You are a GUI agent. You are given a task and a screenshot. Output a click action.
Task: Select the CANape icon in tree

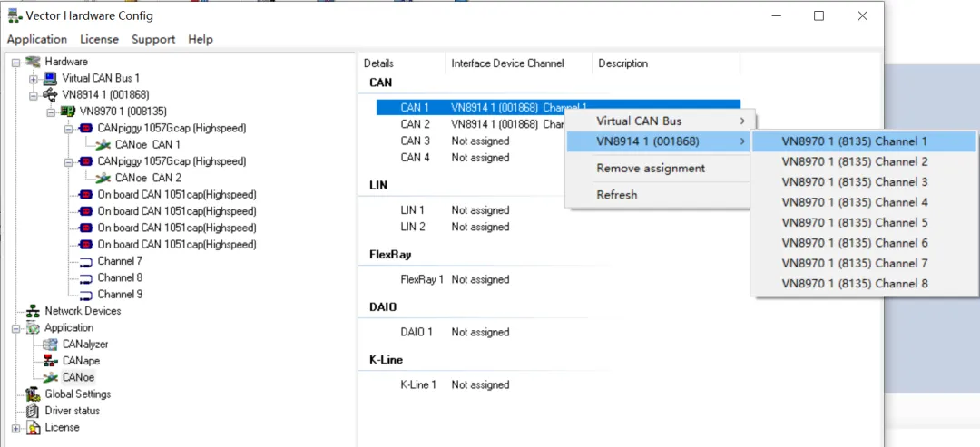51,361
